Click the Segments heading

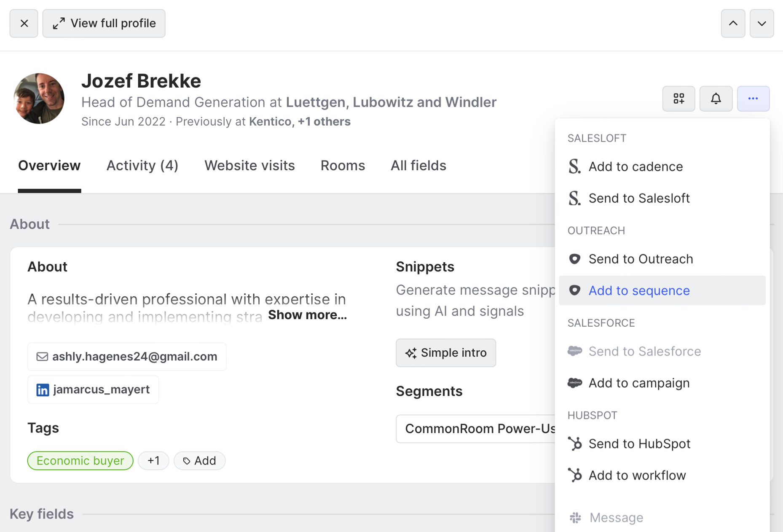click(x=429, y=391)
